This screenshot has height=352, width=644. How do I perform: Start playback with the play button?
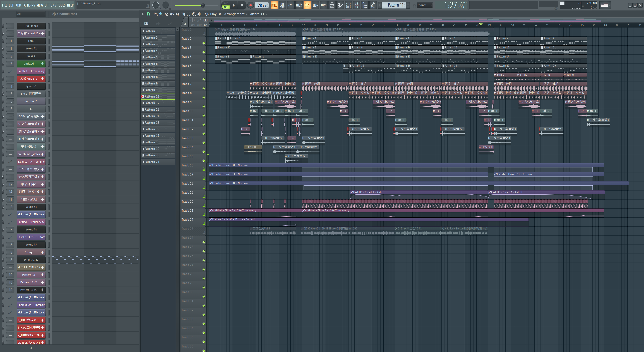234,5
